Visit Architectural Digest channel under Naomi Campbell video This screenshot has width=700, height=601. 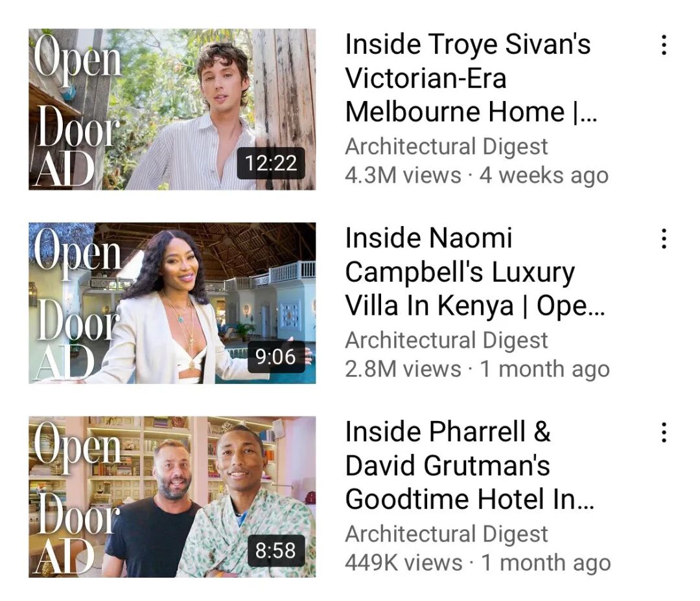click(447, 341)
